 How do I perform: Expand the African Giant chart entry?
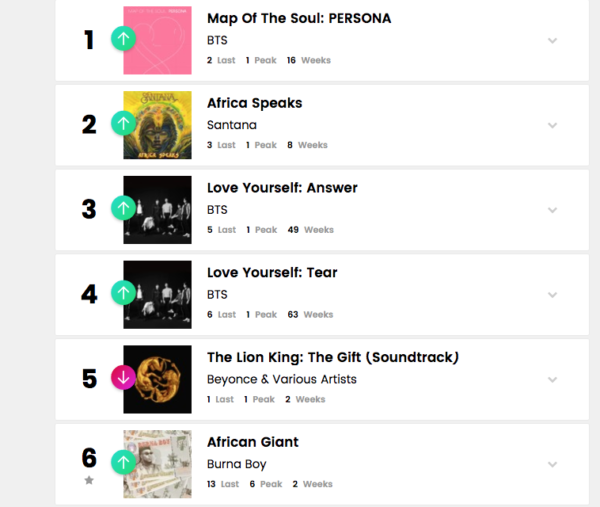click(x=552, y=464)
